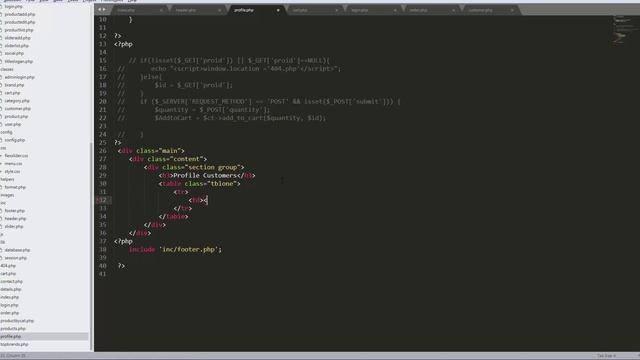The width and height of the screenshot is (640, 360).
Task: Click the table class="tblone" code line
Action: coord(199,184)
